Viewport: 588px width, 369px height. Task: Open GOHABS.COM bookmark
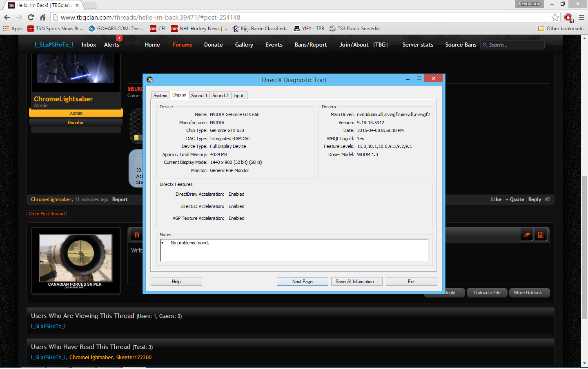tap(116, 29)
